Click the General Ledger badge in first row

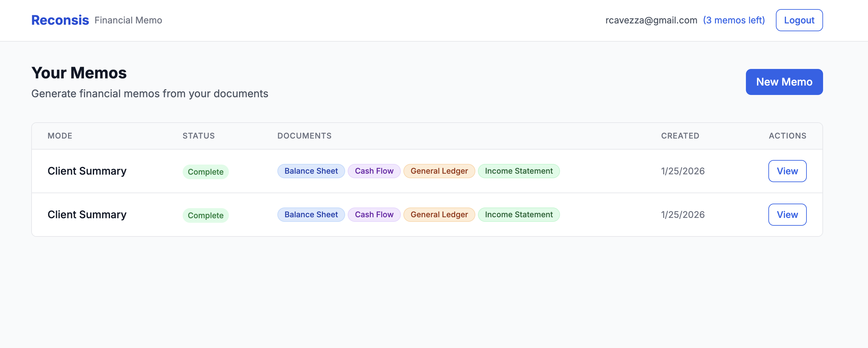coord(439,171)
